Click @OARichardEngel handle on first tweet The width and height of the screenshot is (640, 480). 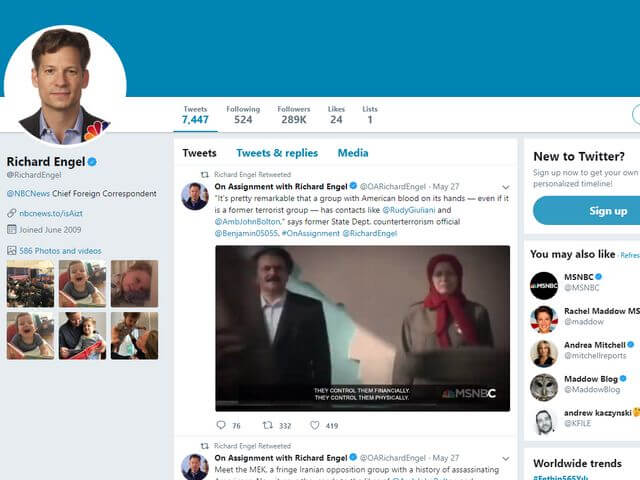coord(393,187)
